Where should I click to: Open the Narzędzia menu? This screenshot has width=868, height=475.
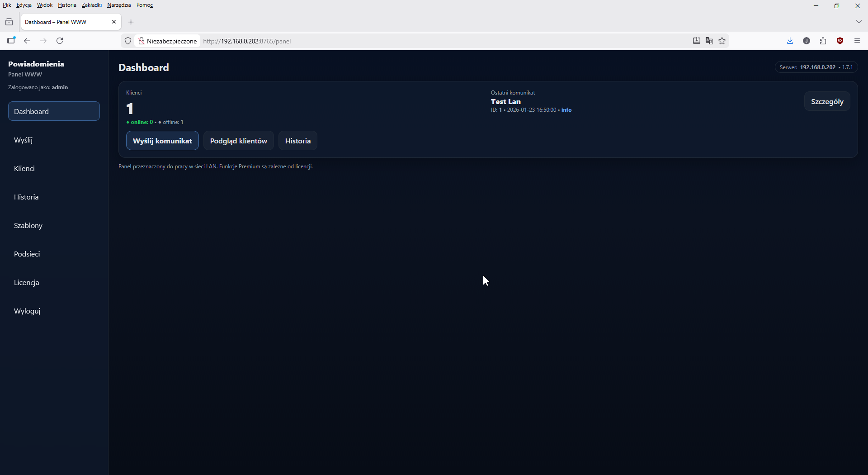118,5
